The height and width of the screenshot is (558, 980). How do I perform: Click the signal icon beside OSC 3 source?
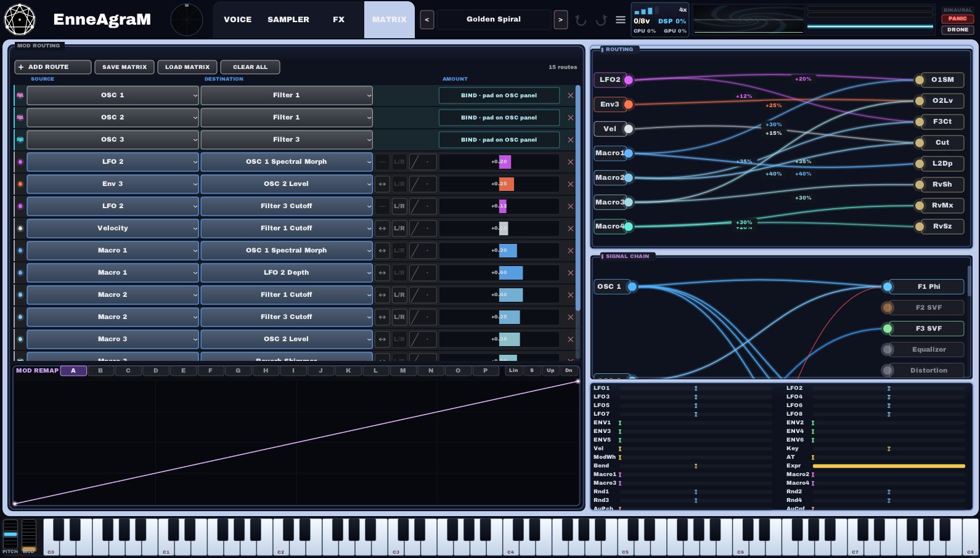tap(20, 140)
